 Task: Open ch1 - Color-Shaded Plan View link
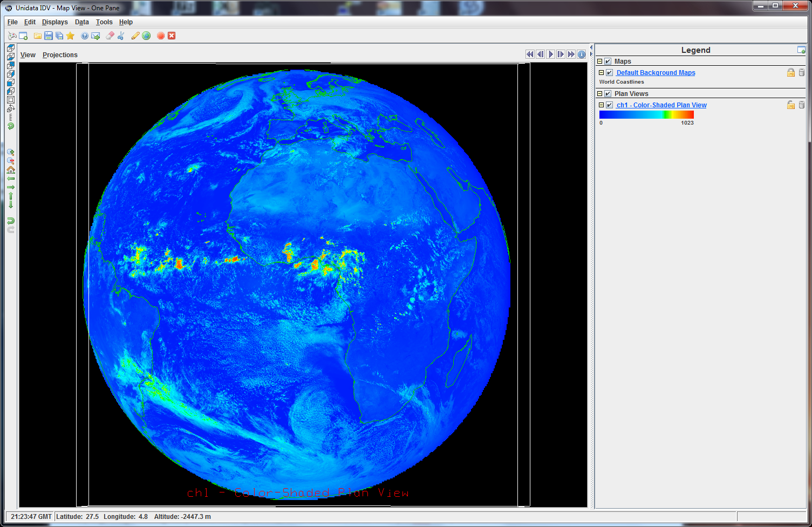point(661,105)
